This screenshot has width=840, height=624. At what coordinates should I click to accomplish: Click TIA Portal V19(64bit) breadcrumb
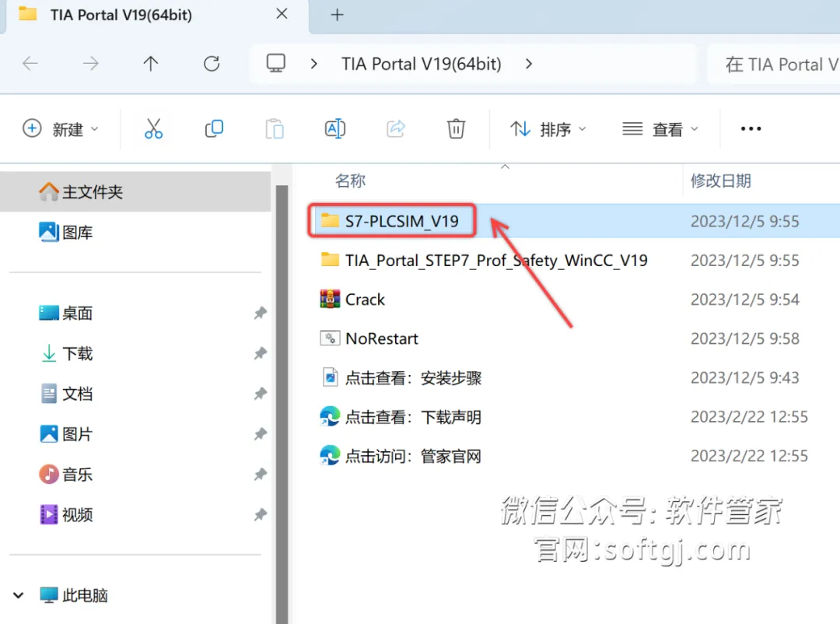(422, 64)
